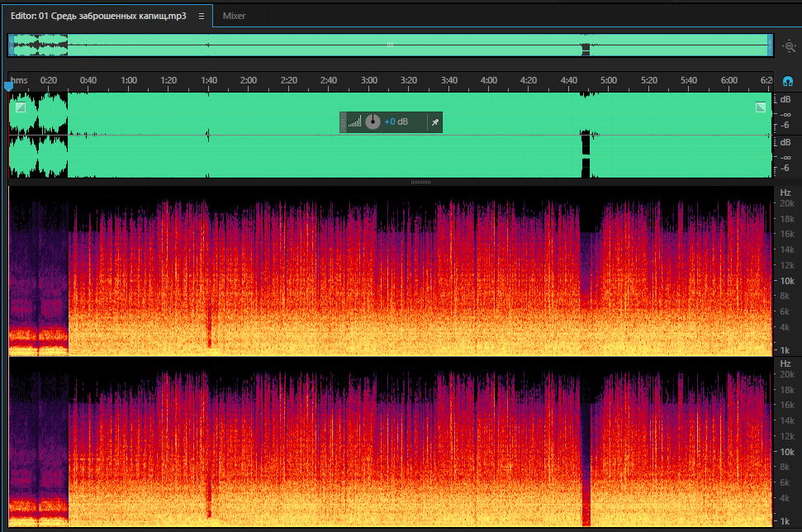Click the HUD grip handle beside the volume bars
The image size is (802, 532).
pyautogui.click(x=344, y=122)
